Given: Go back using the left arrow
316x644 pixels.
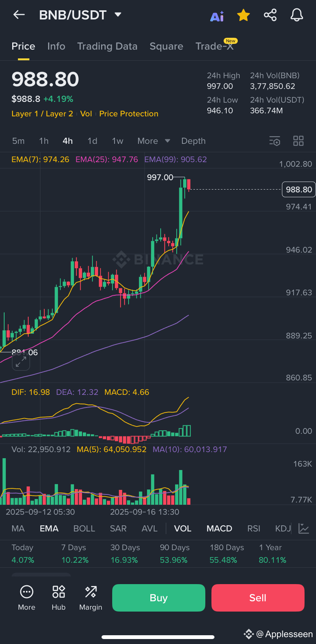Looking at the screenshot, I should tap(19, 15).
